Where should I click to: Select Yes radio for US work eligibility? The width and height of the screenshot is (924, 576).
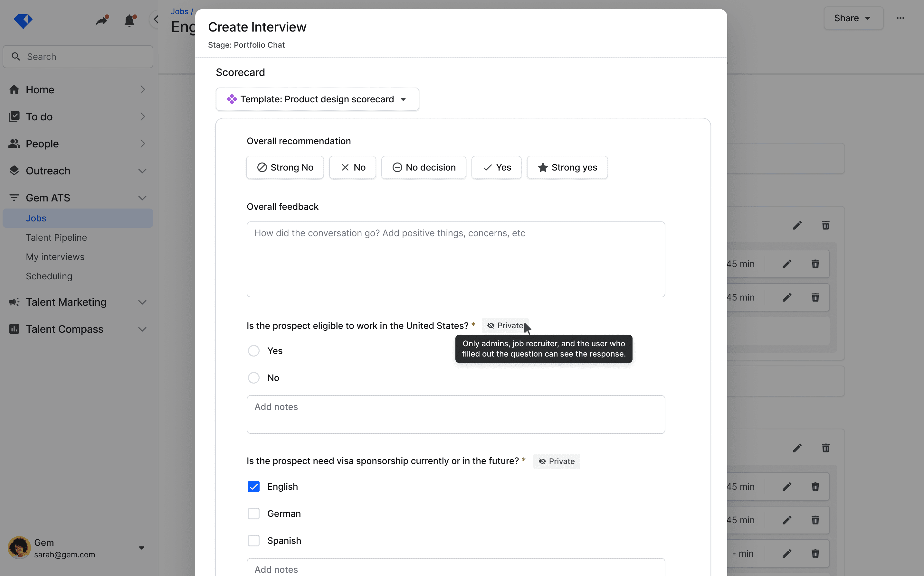pos(253,350)
